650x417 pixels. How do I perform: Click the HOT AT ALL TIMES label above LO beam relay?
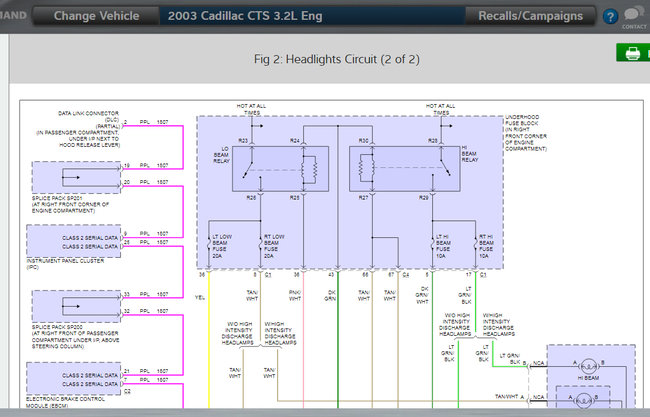click(251, 109)
